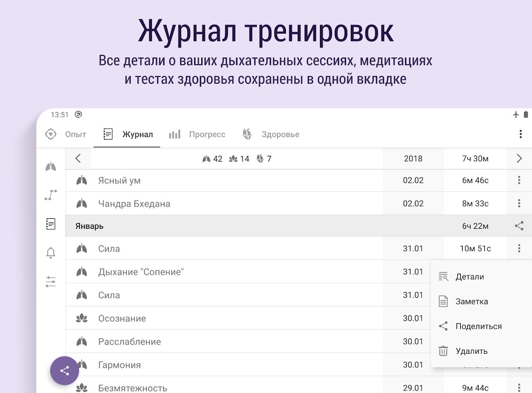Image resolution: width=532 pixels, height=393 pixels.
Task: Click the lotus icon with count 14
Action: [x=233, y=159]
